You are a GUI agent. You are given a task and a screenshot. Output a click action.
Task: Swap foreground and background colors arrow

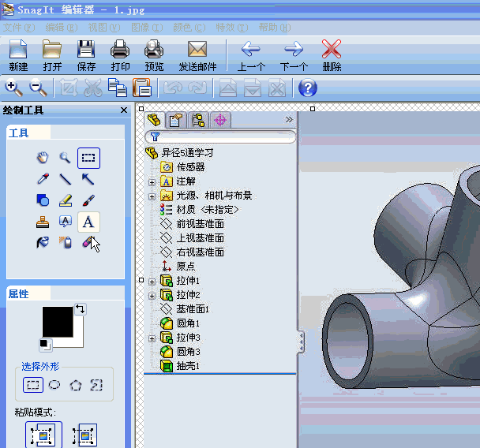pyautogui.click(x=81, y=309)
